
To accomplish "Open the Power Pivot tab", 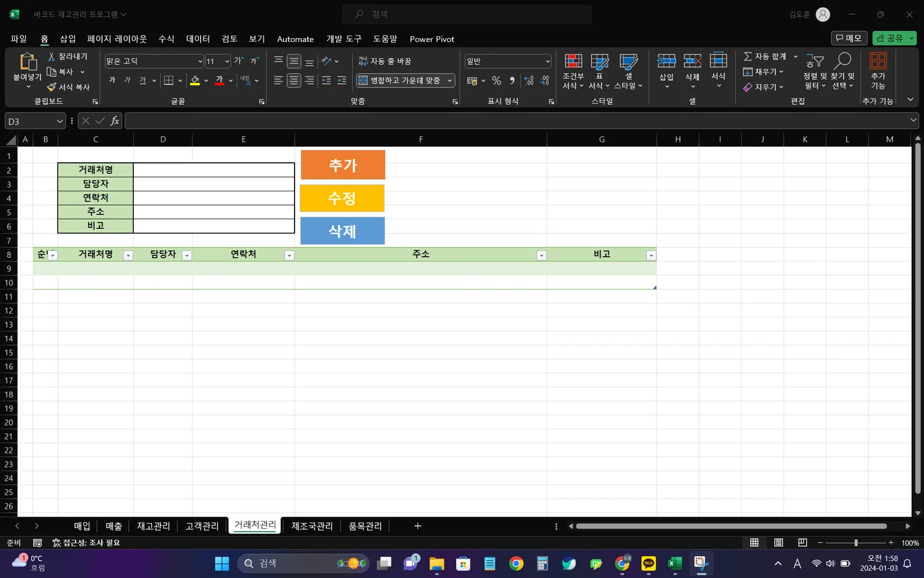I will point(432,39).
